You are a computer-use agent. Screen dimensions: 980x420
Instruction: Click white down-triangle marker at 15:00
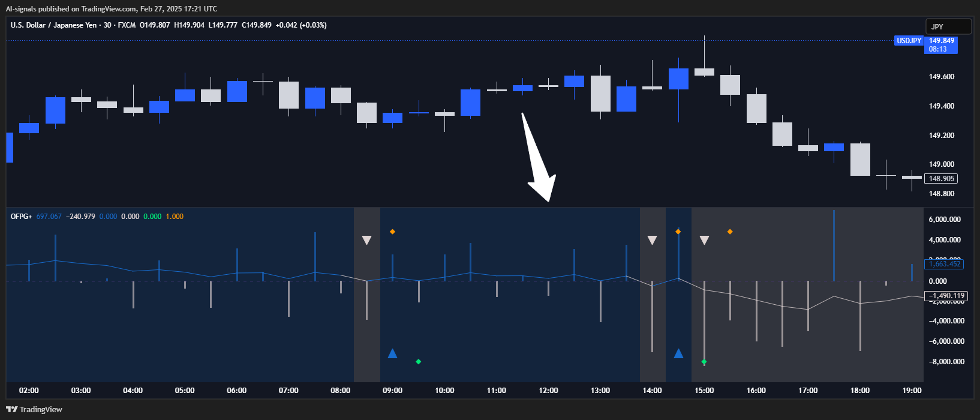pyautogui.click(x=704, y=241)
